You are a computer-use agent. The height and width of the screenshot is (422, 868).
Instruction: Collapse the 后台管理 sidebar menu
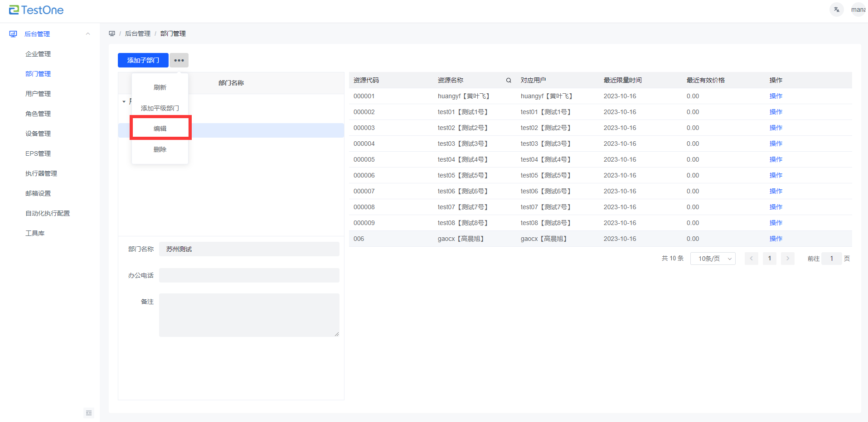tap(88, 34)
